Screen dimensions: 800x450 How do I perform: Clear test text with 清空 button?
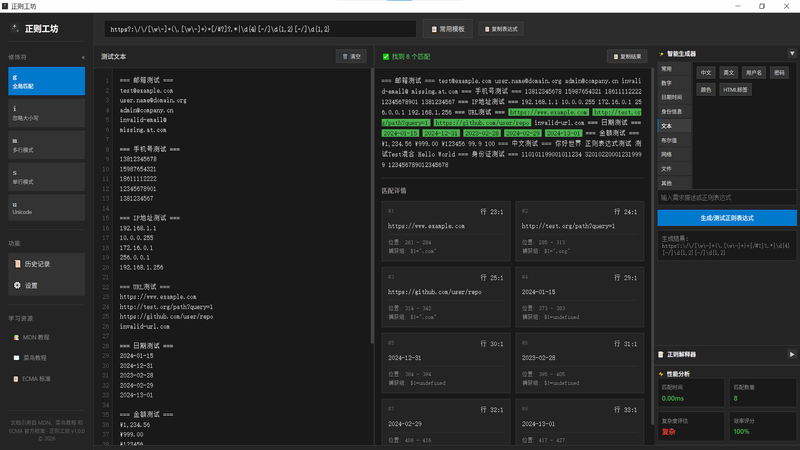351,56
